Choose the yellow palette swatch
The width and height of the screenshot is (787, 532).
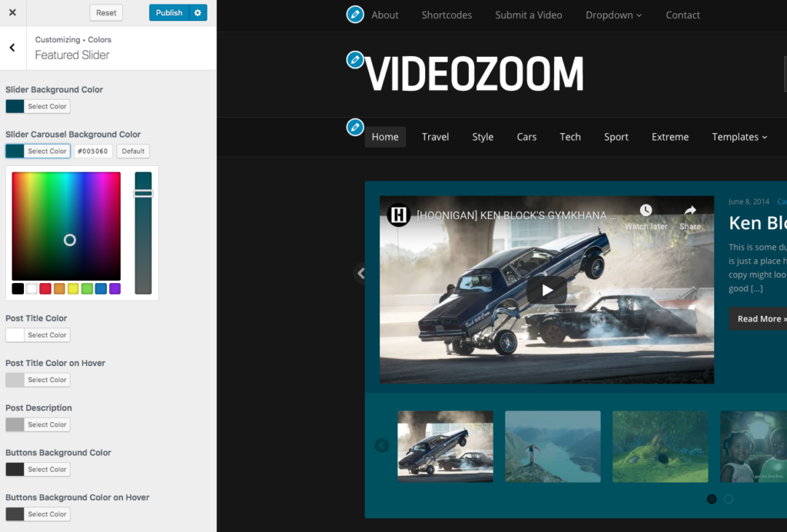[73, 288]
